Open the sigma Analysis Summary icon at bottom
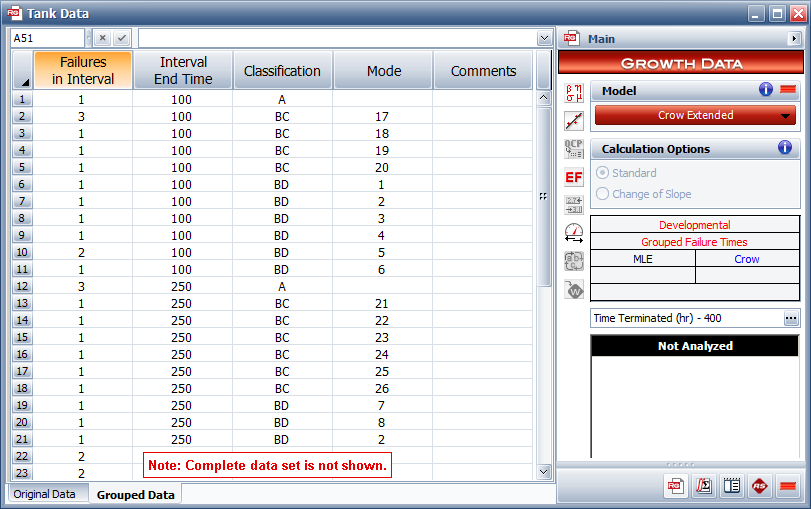Viewport: 811px width, 509px height. click(x=703, y=486)
